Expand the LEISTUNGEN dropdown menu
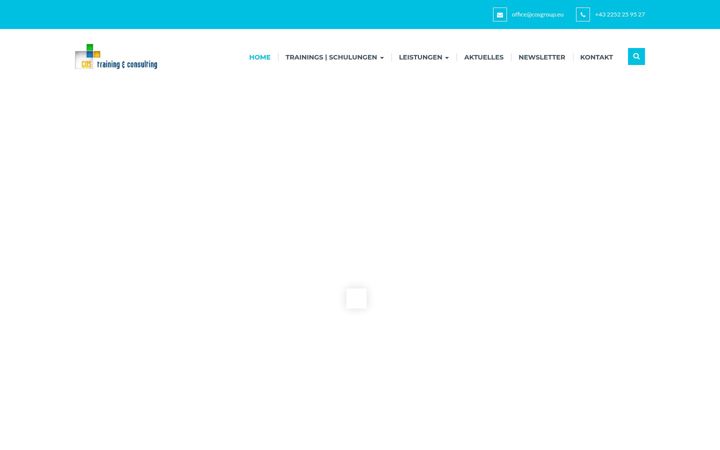 coord(423,57)
